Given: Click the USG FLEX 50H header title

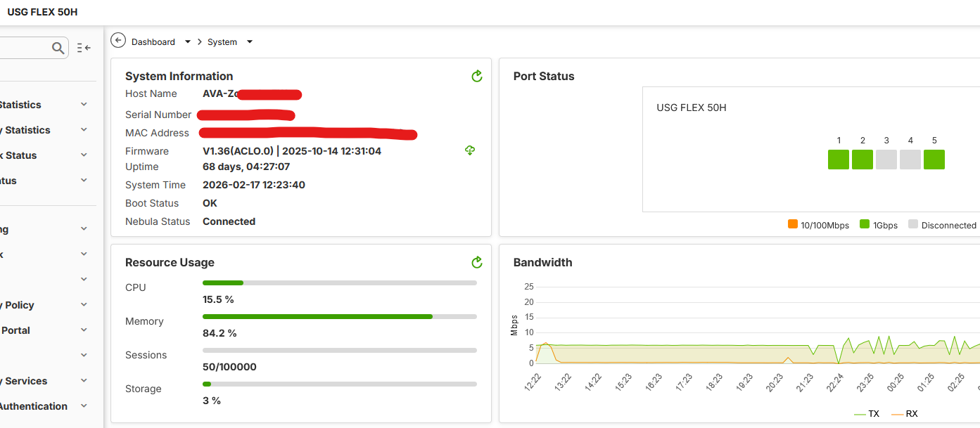Looking at the screenshot, I should (x=42, y=13).
